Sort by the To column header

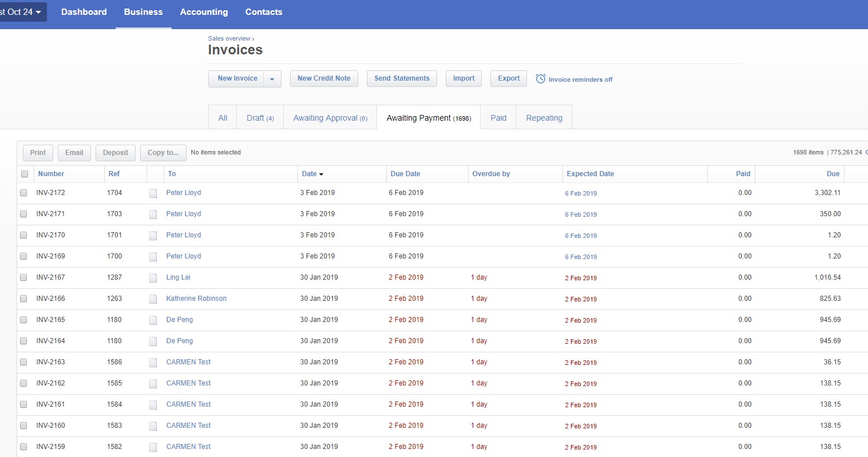coord(172,174)
